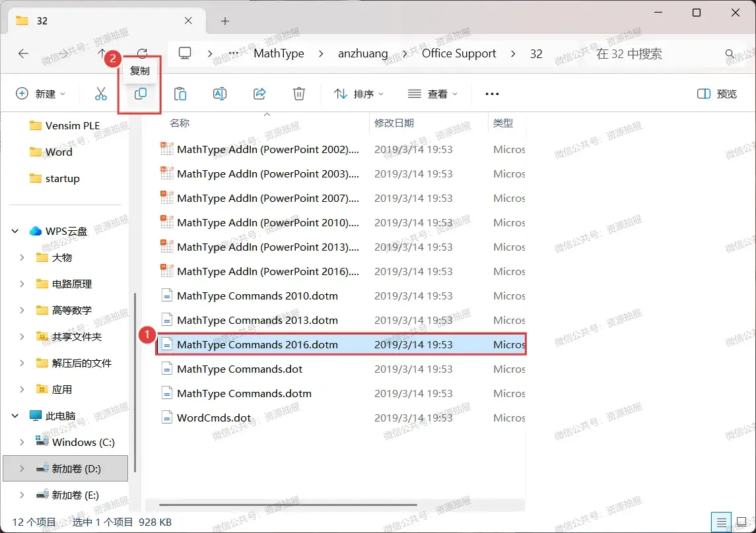Collapse the WPS云盘 tree node
The height and width of the screenshot is (533, 756).
pos(15,231)
